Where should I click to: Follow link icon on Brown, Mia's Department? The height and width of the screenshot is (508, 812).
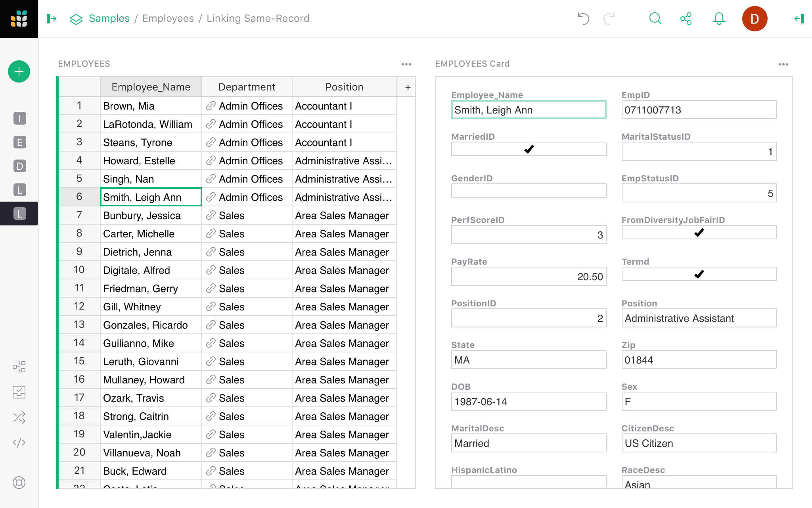211,106
